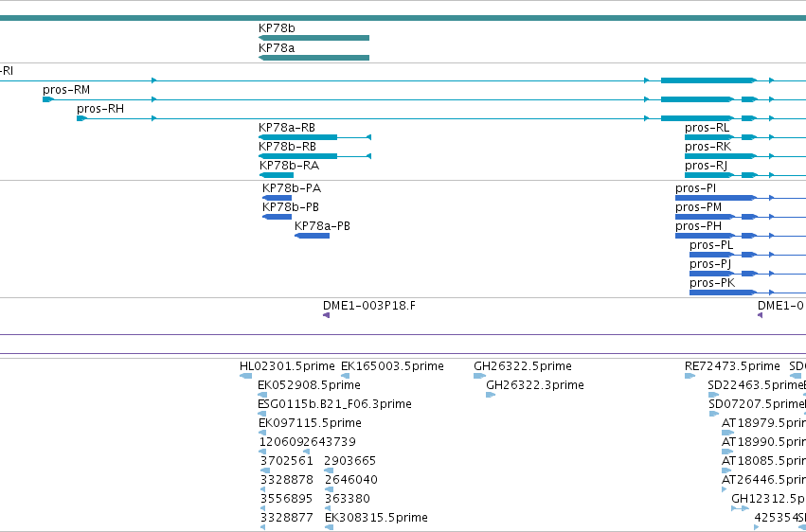Image resolution: width=806 pixels, height=532 pixels.
Task: Select EST EK097115.5prime
Action: click(x=262, y=433)
